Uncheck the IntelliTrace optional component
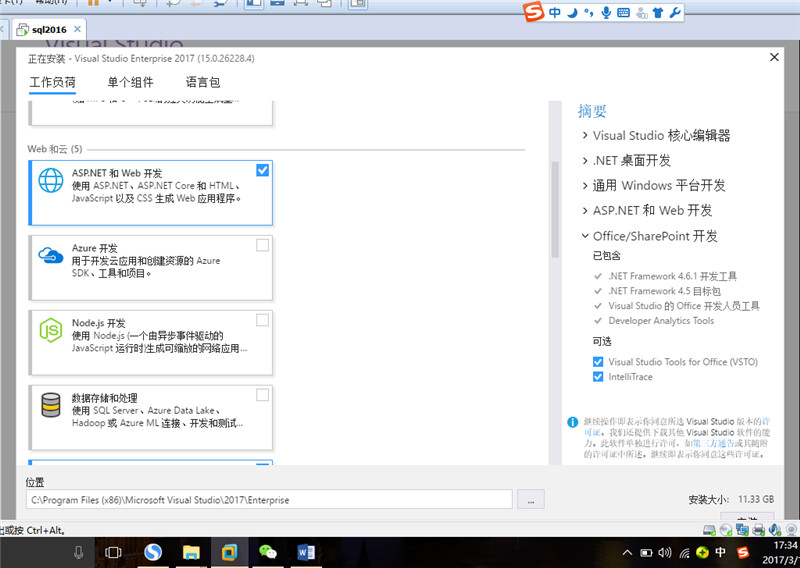The image size is (800, 568). pyautogui.click(x=598, y=377)
